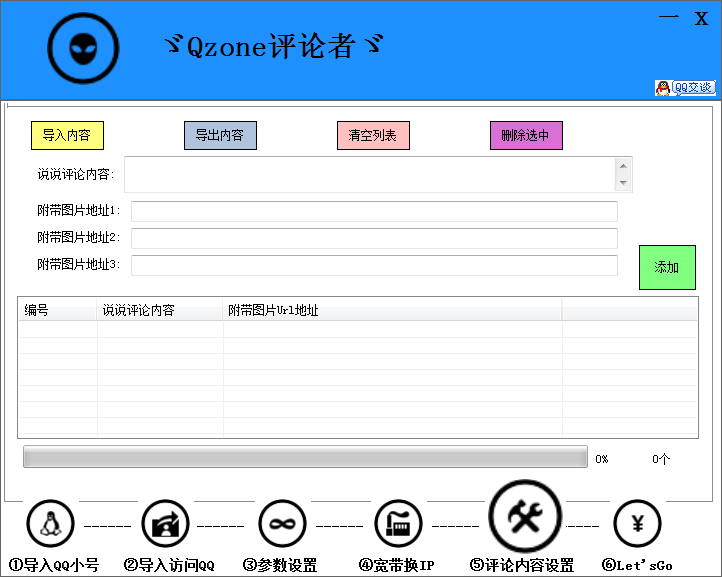The height and width of the screenshot is (577, 722).
Task: Click the penguin icon beside QQ交谈
Action: pos(663,87)
